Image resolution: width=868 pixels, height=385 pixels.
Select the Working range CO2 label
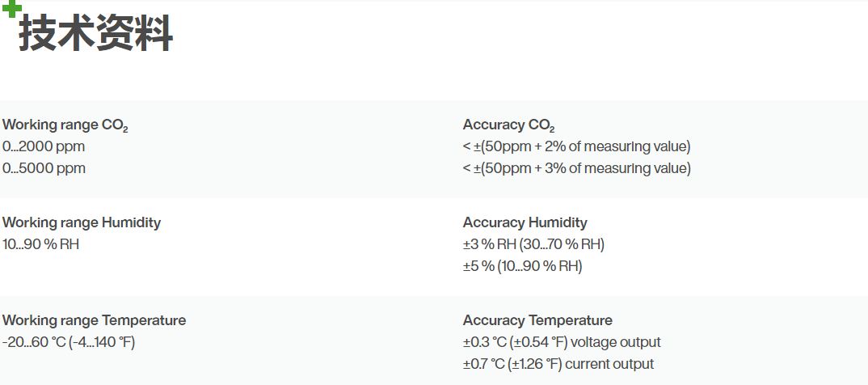point(65,125)
